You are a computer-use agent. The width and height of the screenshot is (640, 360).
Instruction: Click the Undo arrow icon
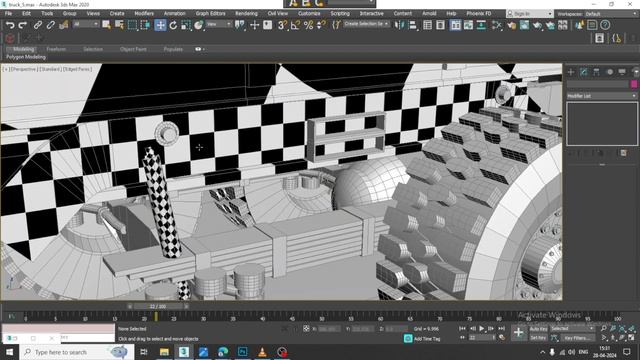tap(10, 25)
